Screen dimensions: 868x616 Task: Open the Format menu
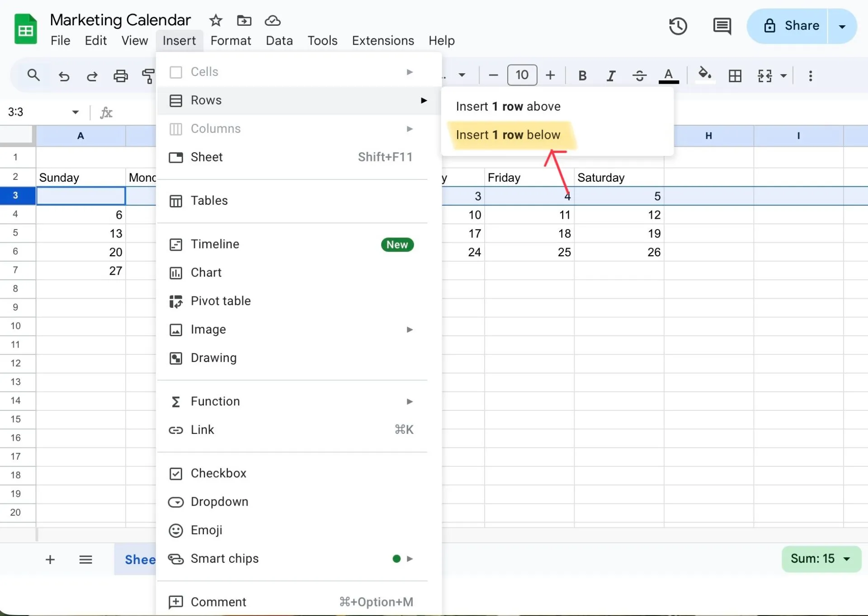[x=231, y=41]
